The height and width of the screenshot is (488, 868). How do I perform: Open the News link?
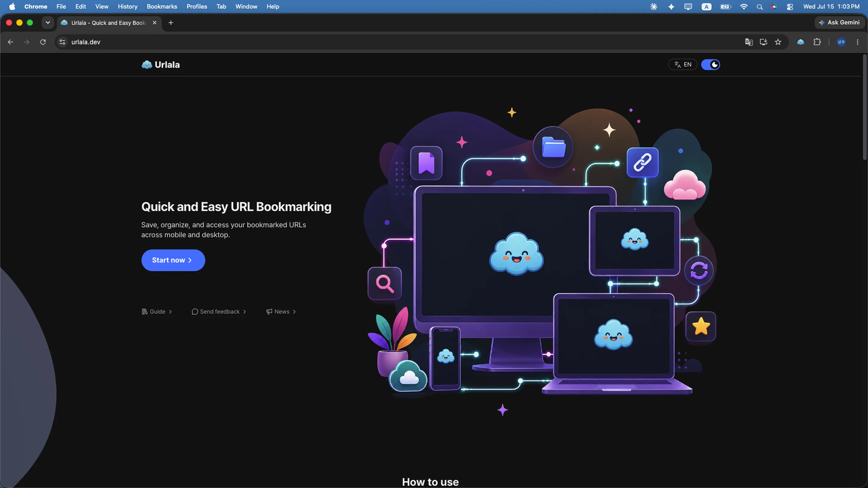[281, 311]
